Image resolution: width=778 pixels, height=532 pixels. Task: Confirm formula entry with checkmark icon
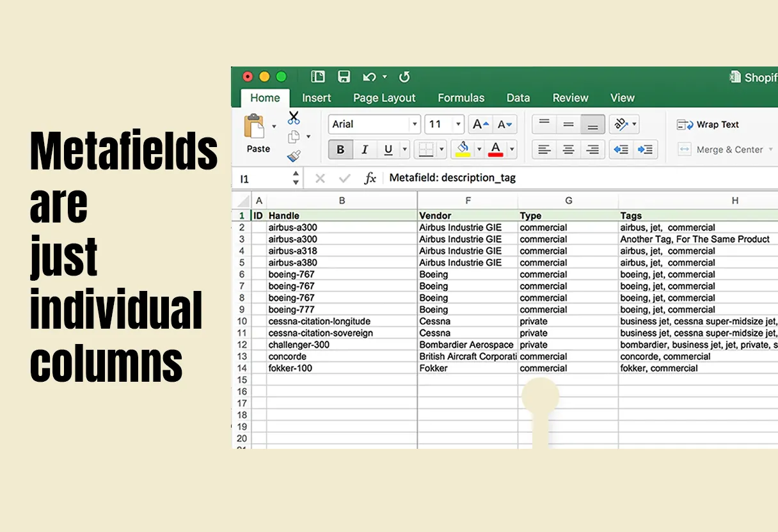(345, 178)
